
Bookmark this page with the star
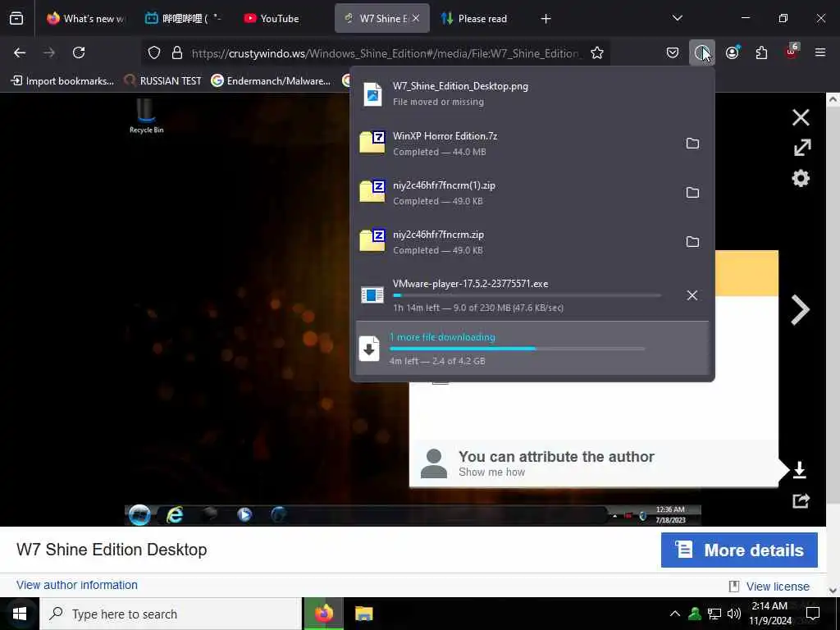pos(597,52)
